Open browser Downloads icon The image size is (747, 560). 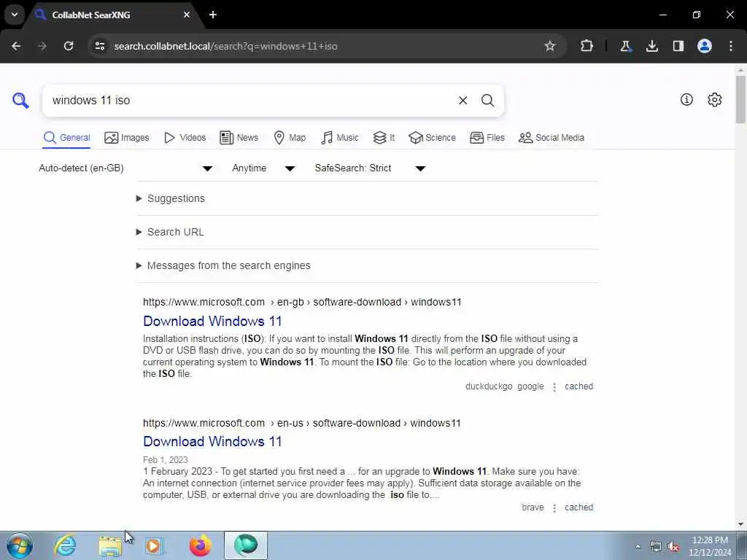coord(652,46)
